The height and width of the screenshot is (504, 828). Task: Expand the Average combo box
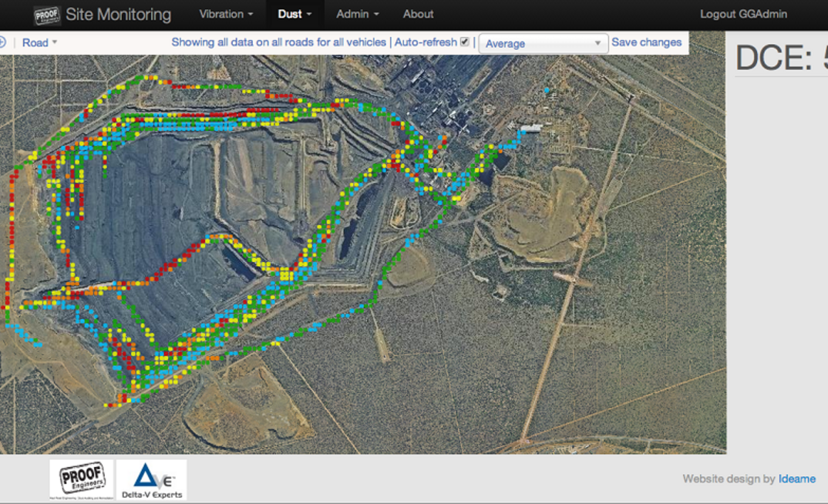544,43
